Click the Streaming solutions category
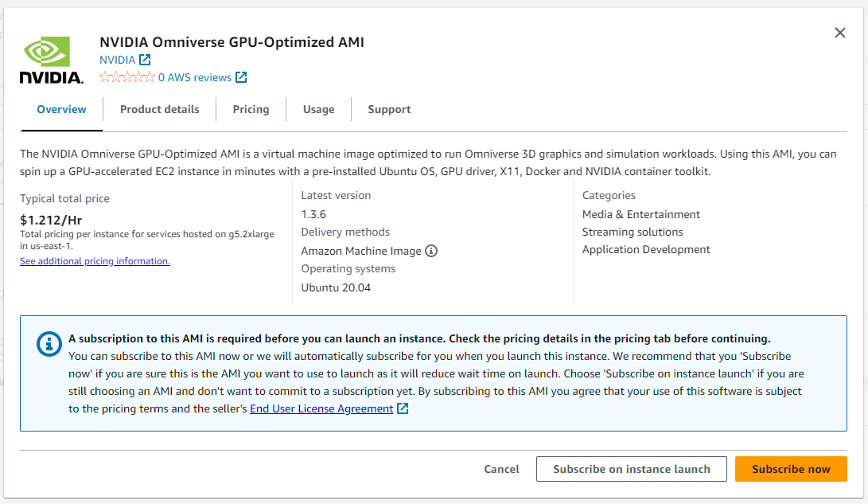Screen dimensions: 868x504 633,232
